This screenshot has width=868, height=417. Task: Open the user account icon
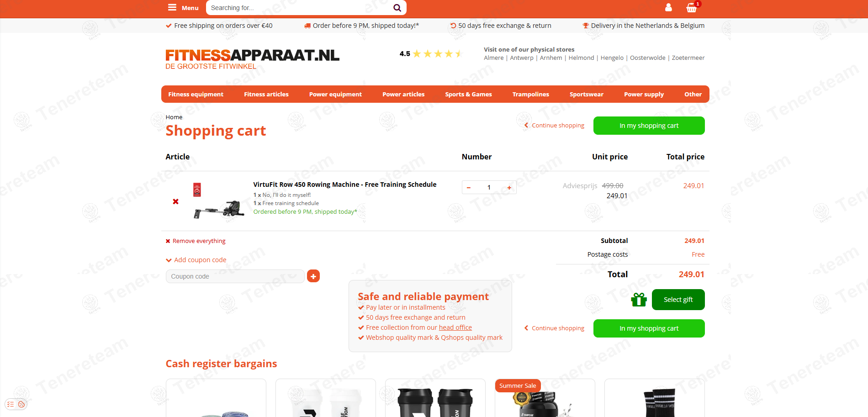coord(668,7)
